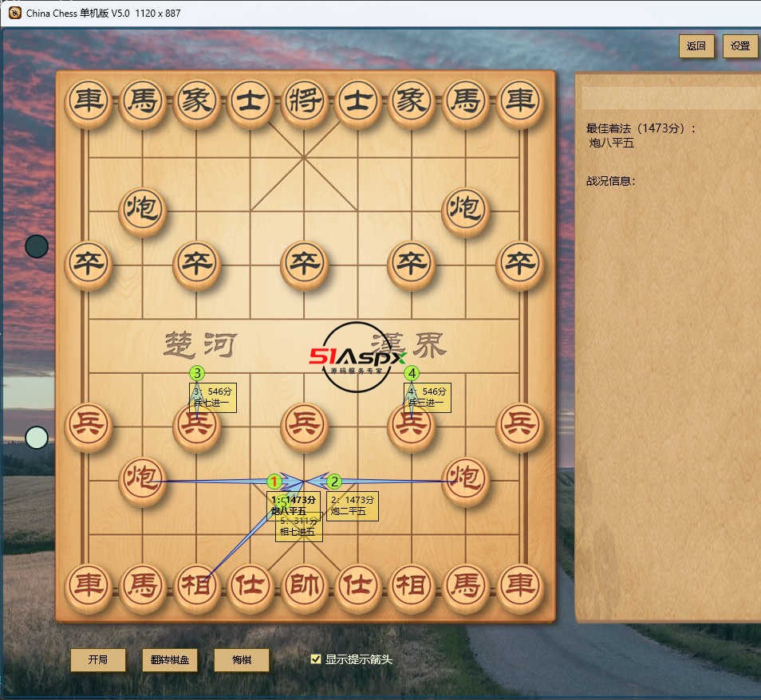Undo the move with 悔棋
Viewport: 761px width, 700px height.
242,659
